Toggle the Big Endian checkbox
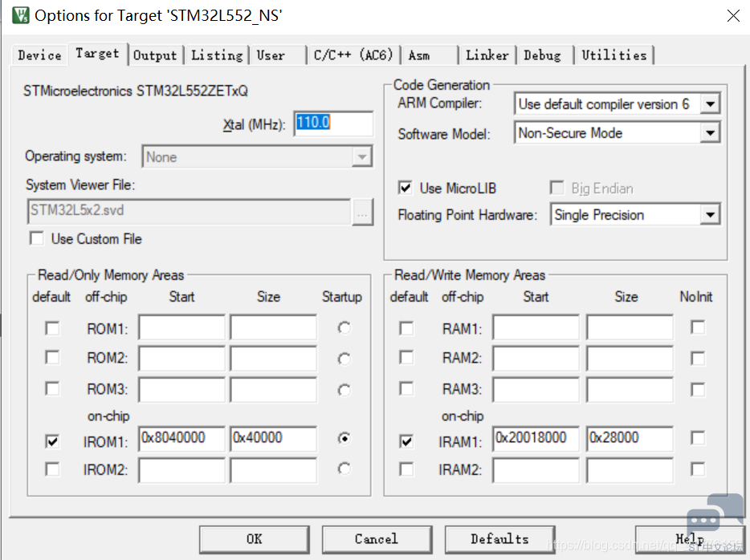The width and height of the screenshot is (750, 560). tap(556, 188)
